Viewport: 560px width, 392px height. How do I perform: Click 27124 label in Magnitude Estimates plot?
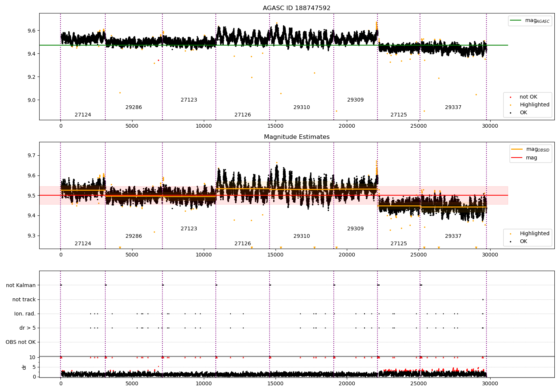pyautogui.click(x=83, y=243)
